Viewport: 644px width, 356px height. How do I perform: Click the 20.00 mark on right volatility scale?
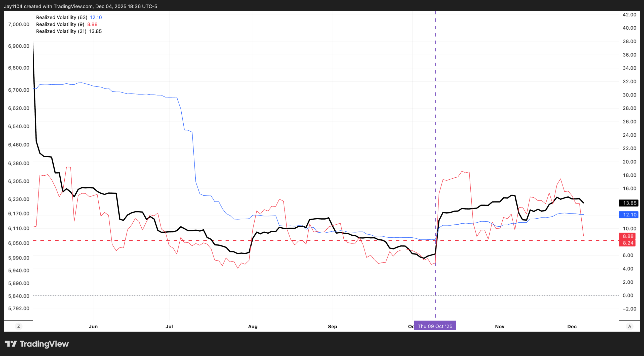click(629, 162)
